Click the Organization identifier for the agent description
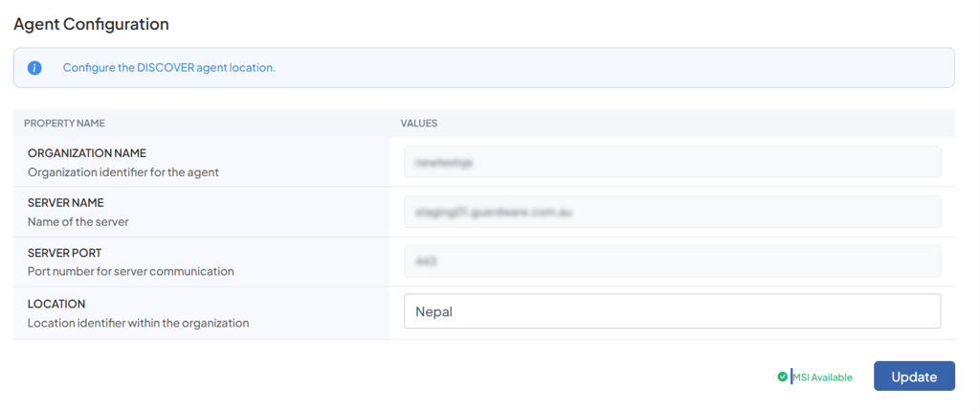This screenshot has height=412, width=980. pyautogui.click(x=123, y=172)
